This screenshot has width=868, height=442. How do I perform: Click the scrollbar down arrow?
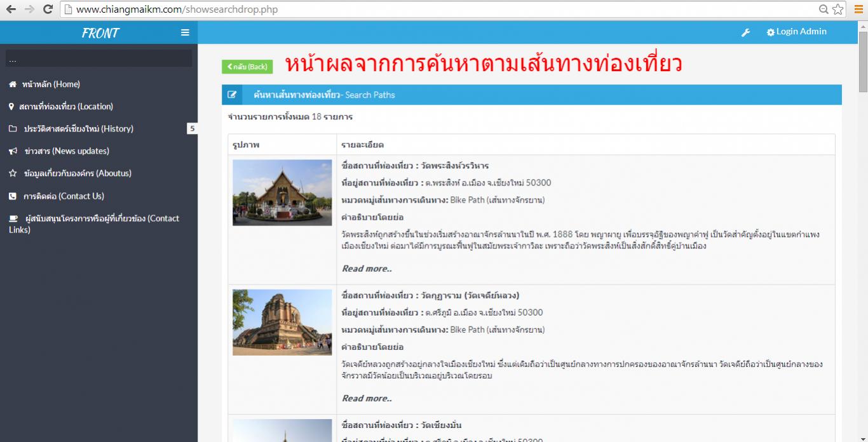tap(863, 437)
